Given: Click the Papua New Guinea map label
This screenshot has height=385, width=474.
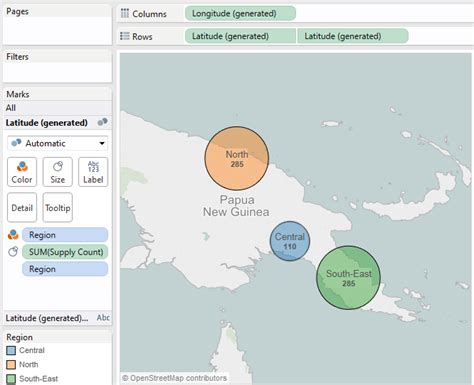Looking at the screenshot, I should pyautogui.click(x=236, y=206).
